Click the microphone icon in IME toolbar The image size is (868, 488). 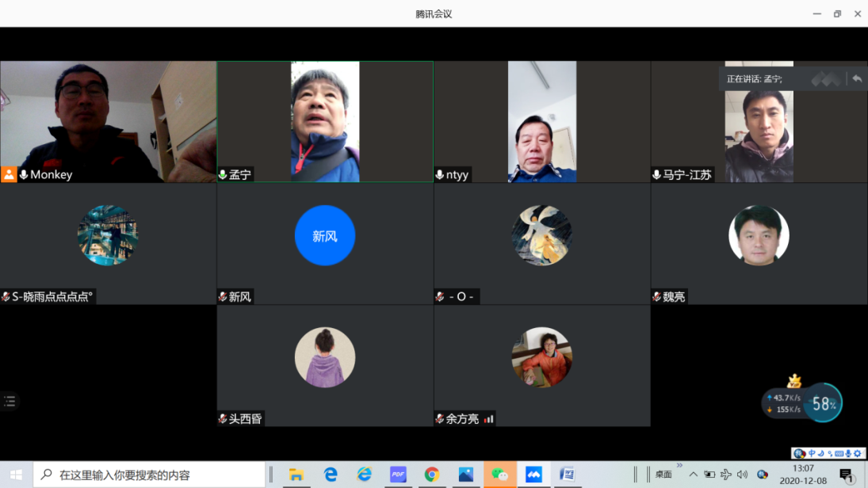848,454
